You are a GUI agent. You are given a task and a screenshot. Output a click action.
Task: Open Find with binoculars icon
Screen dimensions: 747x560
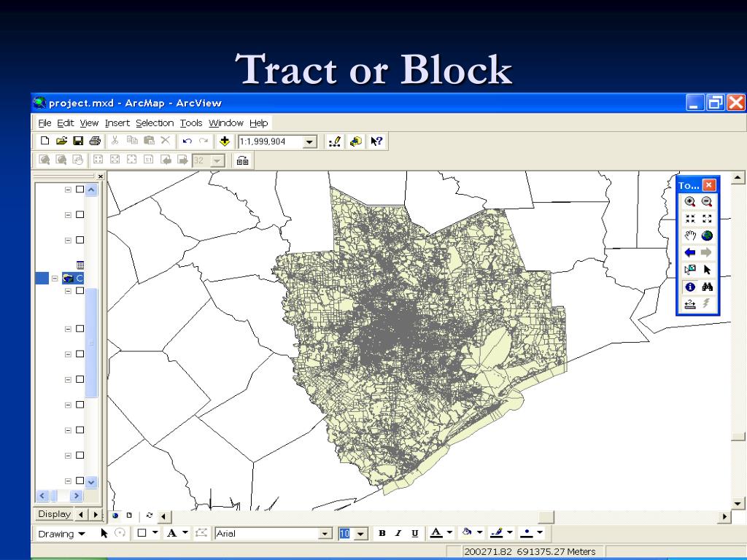707,287
